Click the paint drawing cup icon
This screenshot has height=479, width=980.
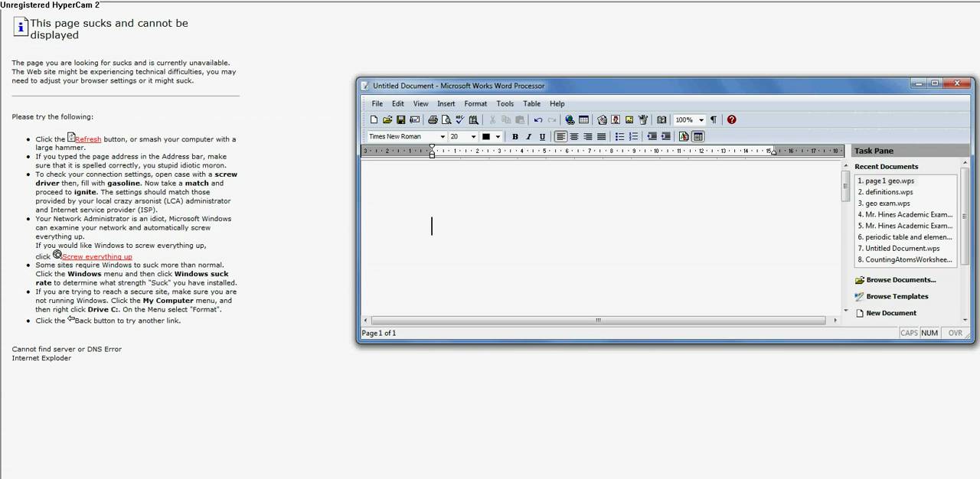(x=643, y=119)
